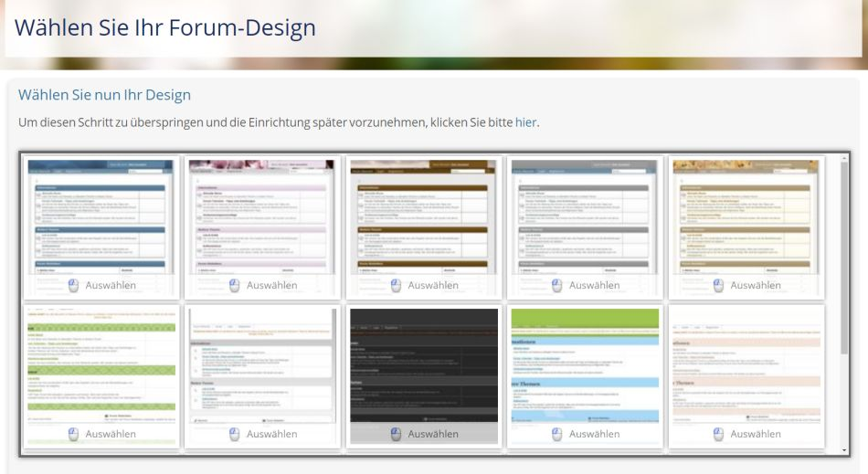Choose Auswählen for the peach pastel design

[756, 434]
